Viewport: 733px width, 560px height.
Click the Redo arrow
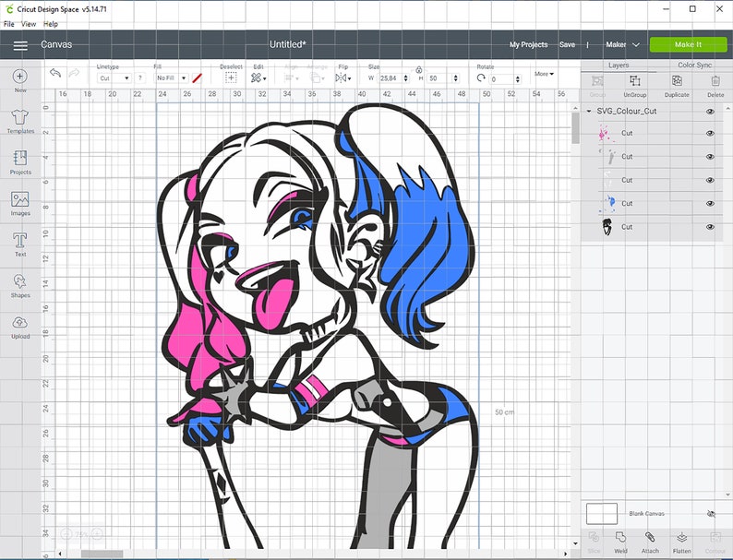coord(74,73)
